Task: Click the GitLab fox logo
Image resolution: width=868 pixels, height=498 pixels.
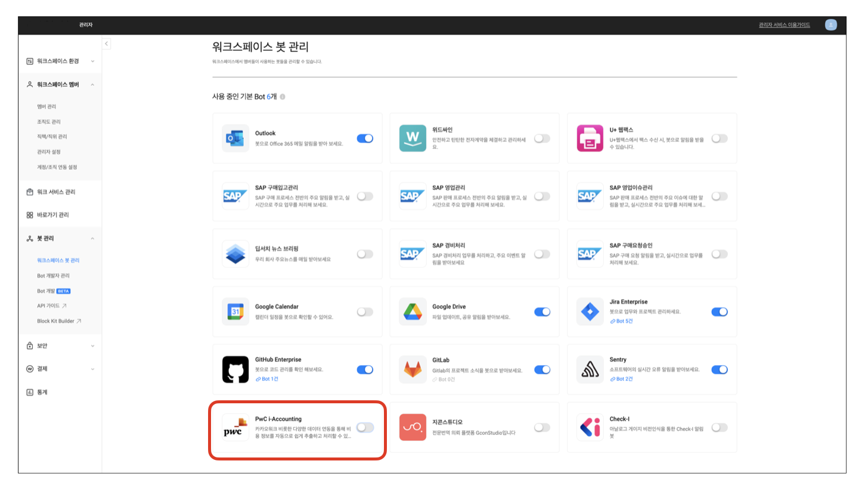Action: tap(413, 369)
